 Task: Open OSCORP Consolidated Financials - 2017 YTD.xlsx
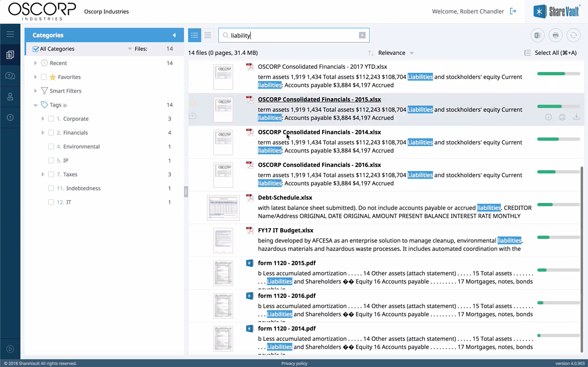(x=322, y=67)
